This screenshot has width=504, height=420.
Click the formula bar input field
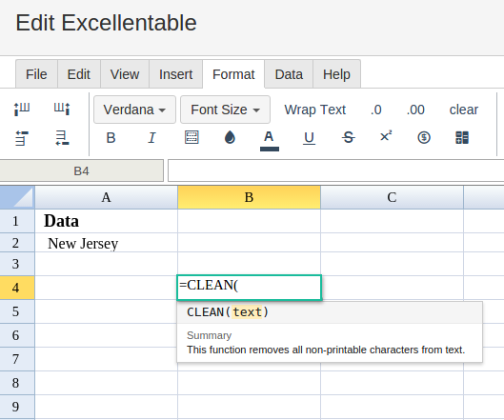click(335, 170)
